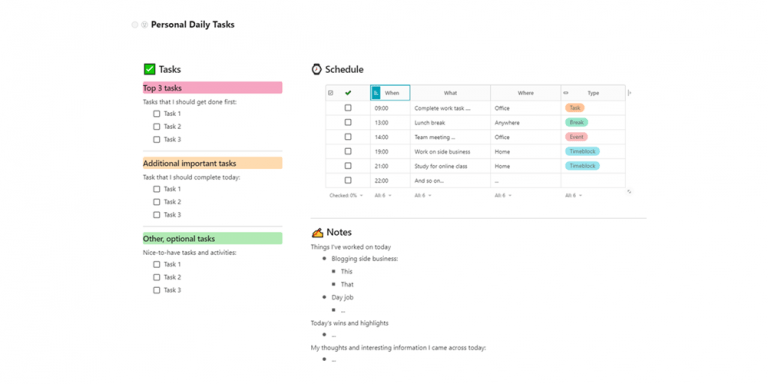Click the tag icon beside Type column header
Screen dimensions: 768x384
[566, 93]
